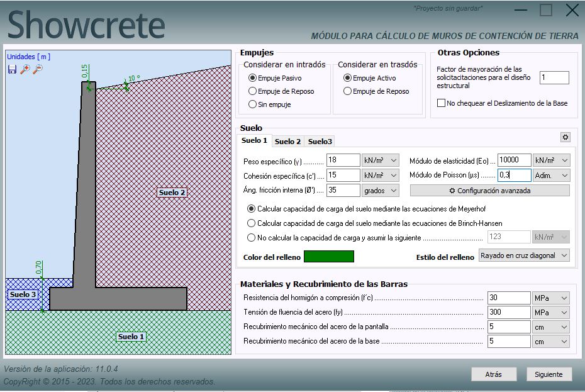Open the Peso específico unit dropdown
585x392 pixels.
[x=381, y=160]
